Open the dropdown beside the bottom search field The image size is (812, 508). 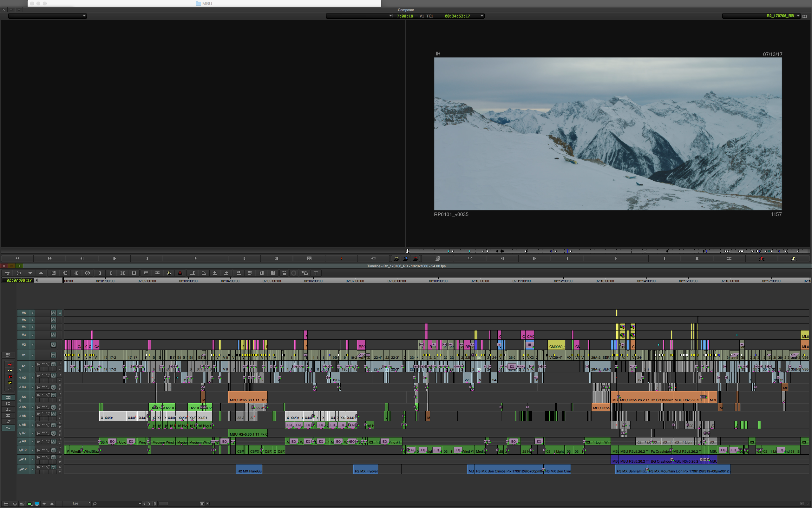140,504
